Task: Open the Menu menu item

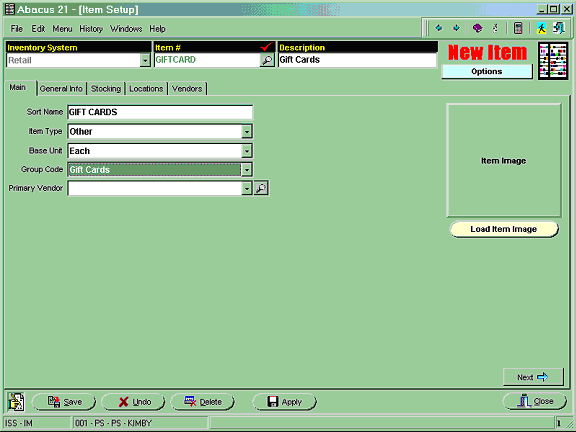Action: coord(62,29)
